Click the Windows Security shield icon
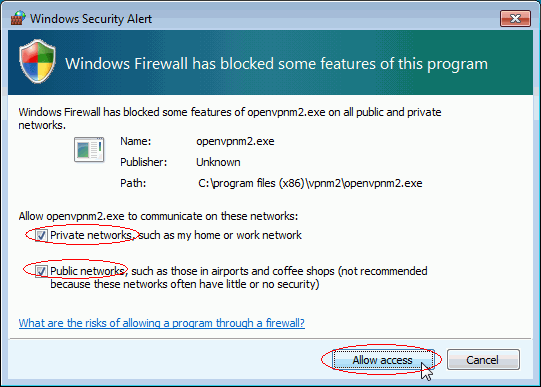Screen dimensions: 541x387 [x=37, y=62]
